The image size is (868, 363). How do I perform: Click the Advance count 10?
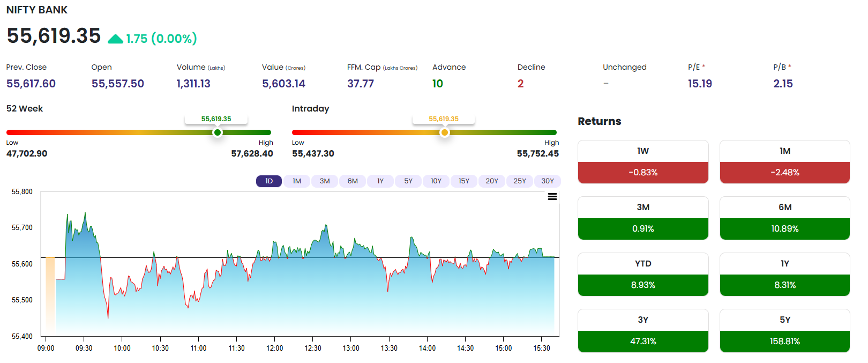pyautogui.click(x=438, y=84)
